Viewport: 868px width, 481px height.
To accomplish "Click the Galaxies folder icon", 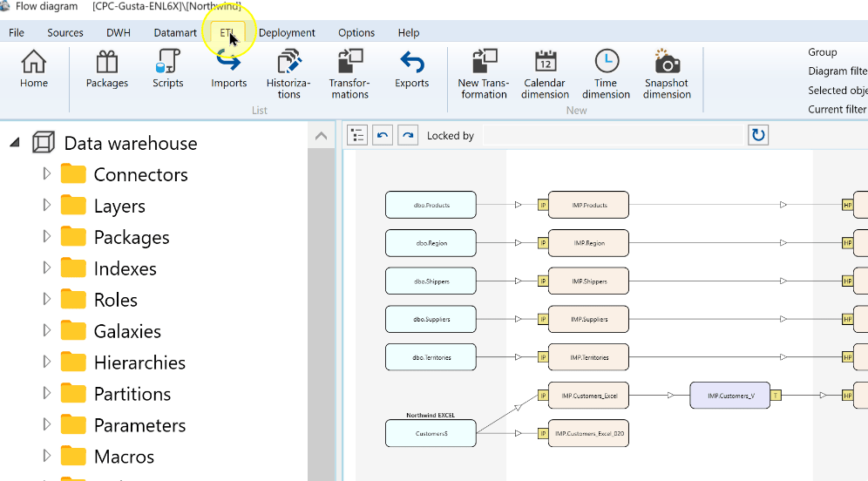I will point(73,330).
